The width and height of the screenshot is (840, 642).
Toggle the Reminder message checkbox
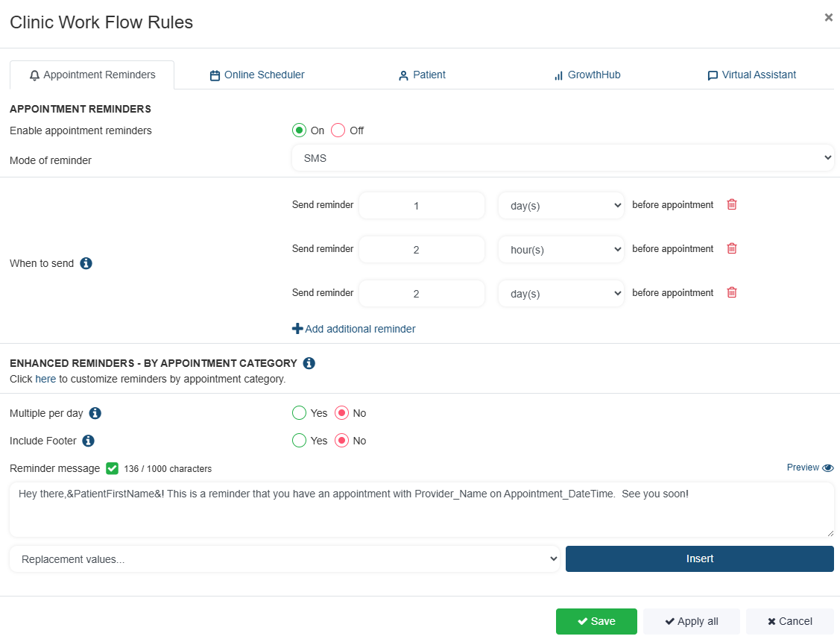coord(112,468)
